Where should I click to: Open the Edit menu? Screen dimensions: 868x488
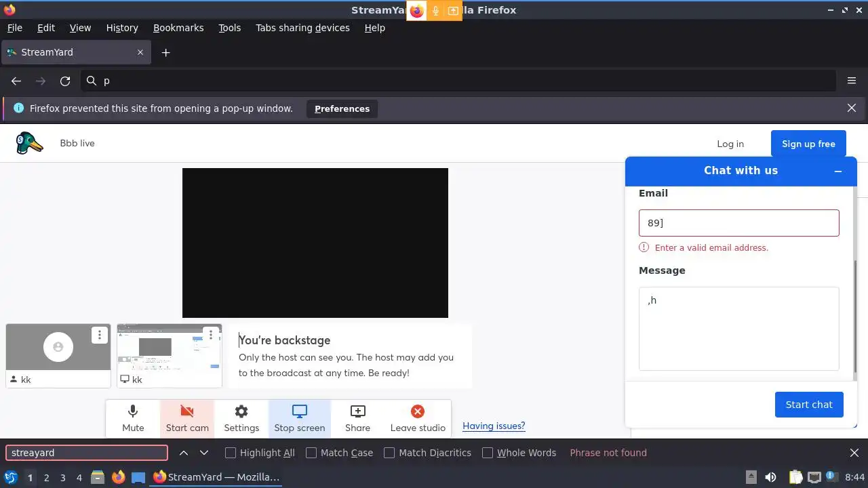[46, 28]
